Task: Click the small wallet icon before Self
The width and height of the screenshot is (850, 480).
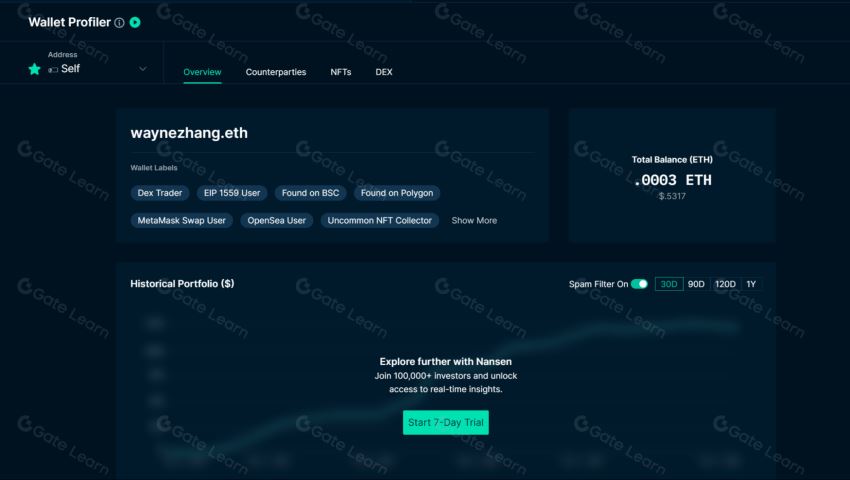Action: 53,69
